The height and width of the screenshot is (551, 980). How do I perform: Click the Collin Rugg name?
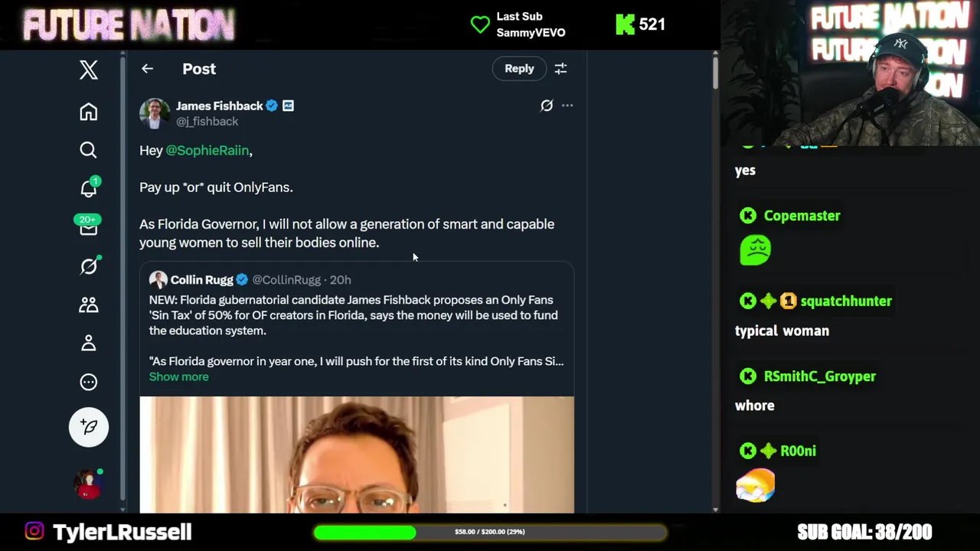tap(201, 280)
